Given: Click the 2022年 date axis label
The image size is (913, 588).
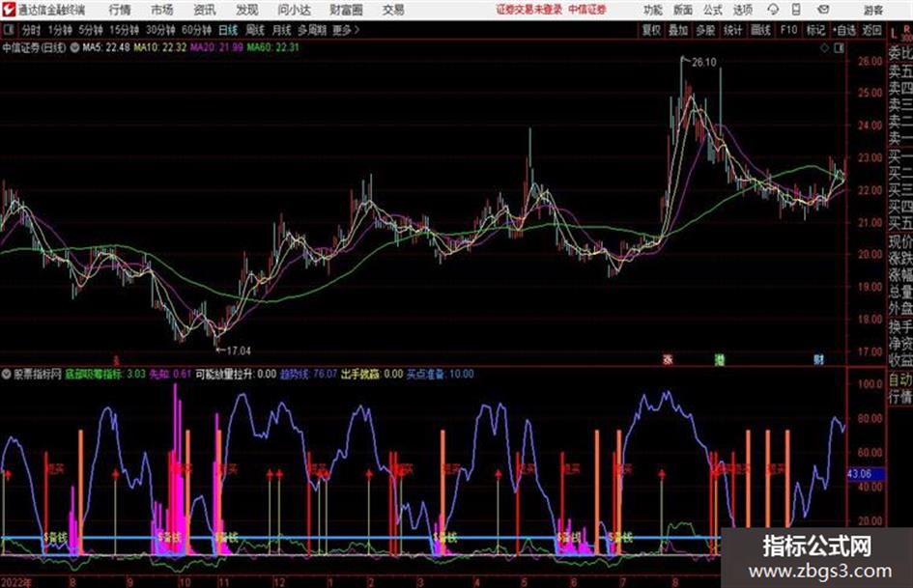Looking at the screenshot, I should tap(16, 581).
